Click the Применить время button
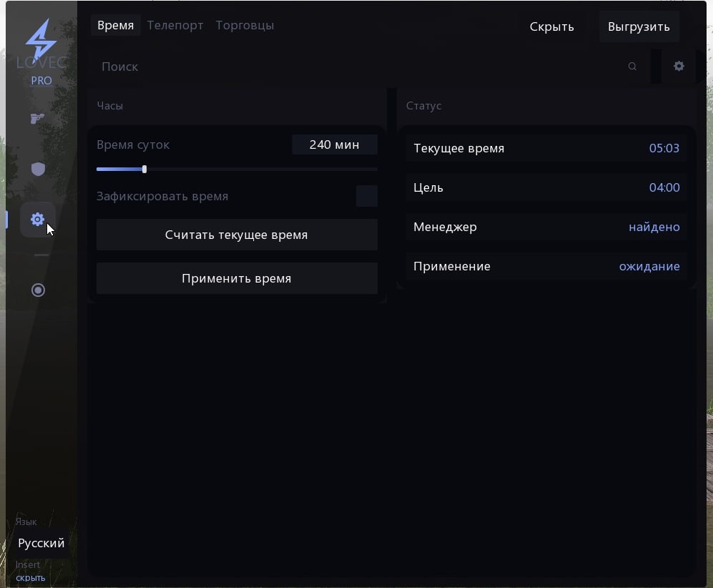The image size is (713, 588). click(x=237, y=278)
